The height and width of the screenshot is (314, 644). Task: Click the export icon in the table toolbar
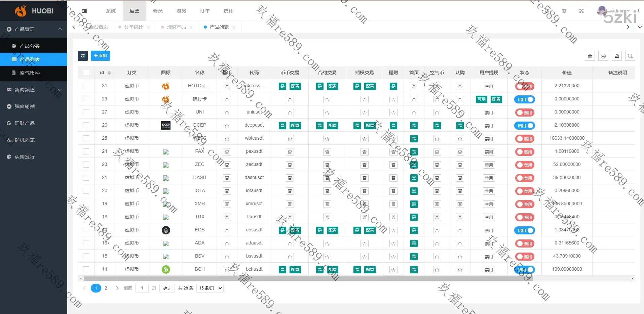click(617, 56)
